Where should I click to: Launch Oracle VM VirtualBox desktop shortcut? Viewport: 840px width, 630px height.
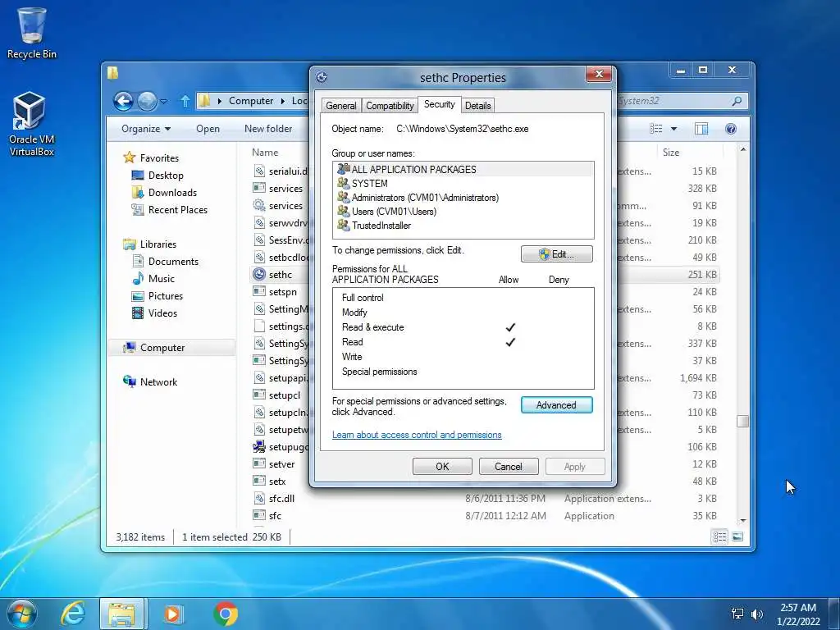31,124
